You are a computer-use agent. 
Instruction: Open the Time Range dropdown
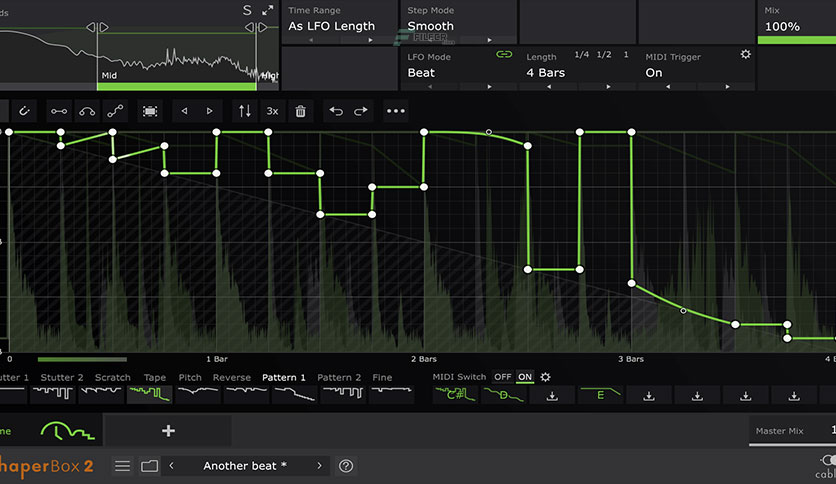339,26
